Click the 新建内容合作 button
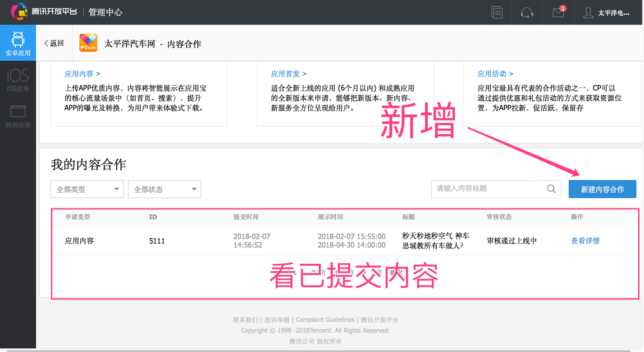 point(602,189)
